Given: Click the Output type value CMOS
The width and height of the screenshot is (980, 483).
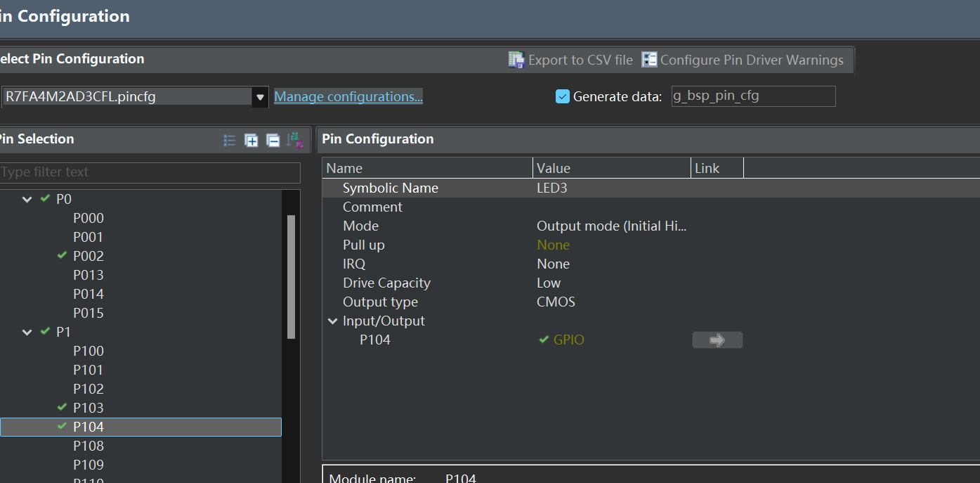Looking at the screenshot, I should click(x=556, y=302).
